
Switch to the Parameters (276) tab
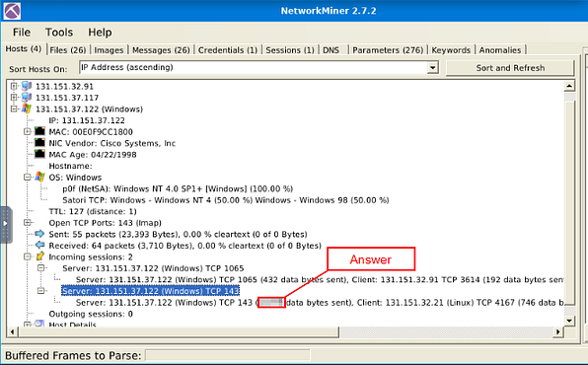pos(388,50)
